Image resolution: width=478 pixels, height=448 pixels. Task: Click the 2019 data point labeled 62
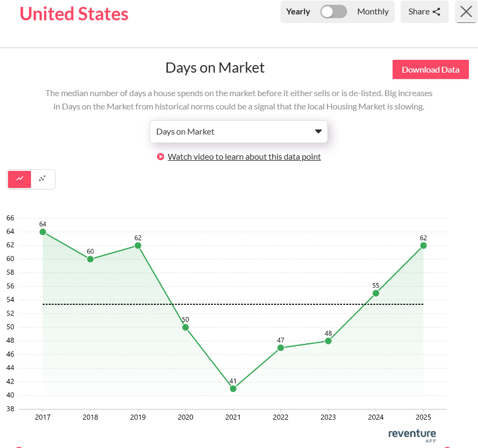[x=138, y=246]
